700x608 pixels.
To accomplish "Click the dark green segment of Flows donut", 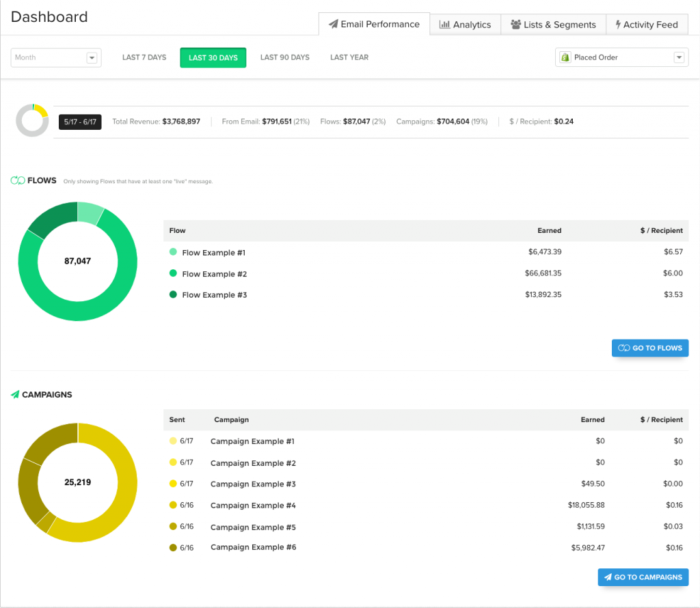I will [x=55, y=218].
